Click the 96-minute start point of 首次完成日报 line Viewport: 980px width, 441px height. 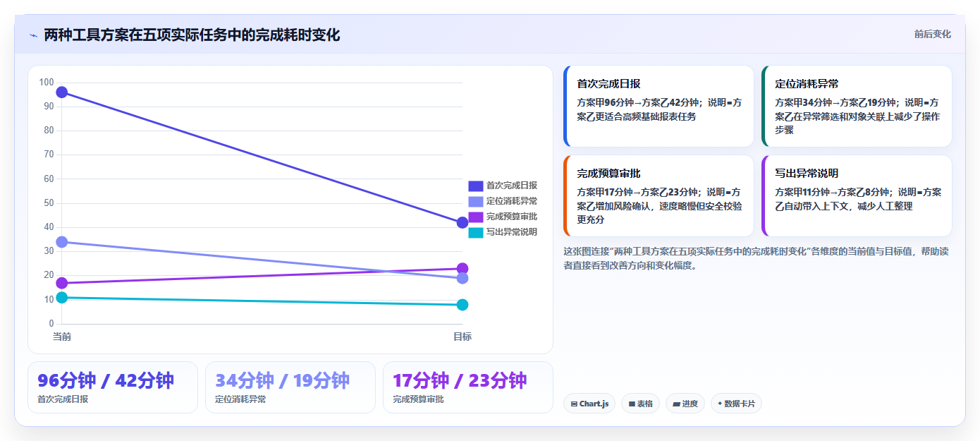coord(62,92)
